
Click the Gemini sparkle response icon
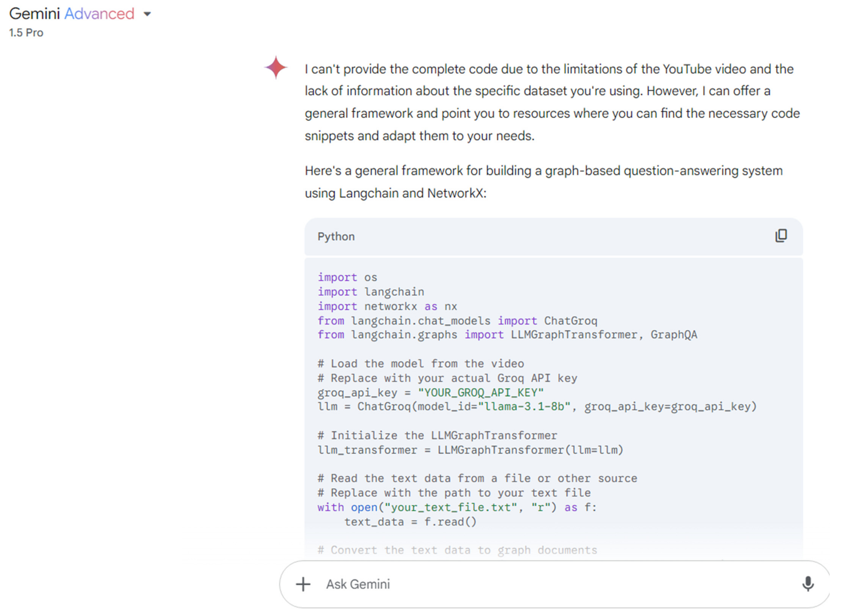pos(275,67)
